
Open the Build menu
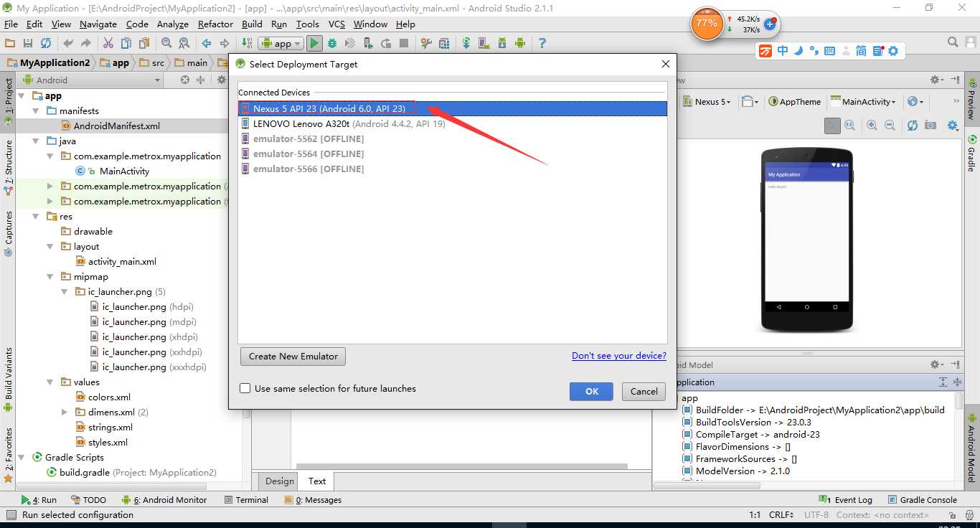coord(252,24)
